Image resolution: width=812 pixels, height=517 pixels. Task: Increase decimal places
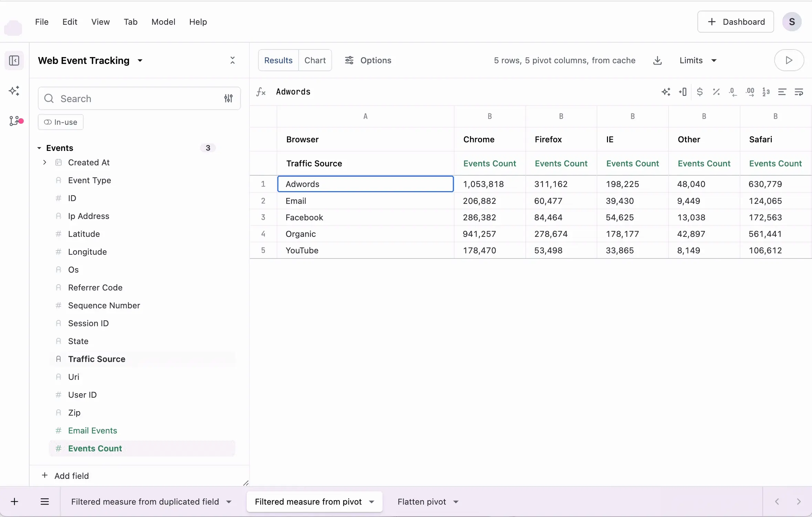[x=750, y=92]
